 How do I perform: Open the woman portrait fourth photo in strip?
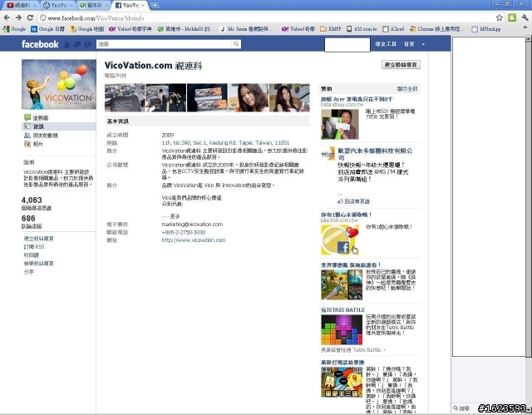[248, 98]
